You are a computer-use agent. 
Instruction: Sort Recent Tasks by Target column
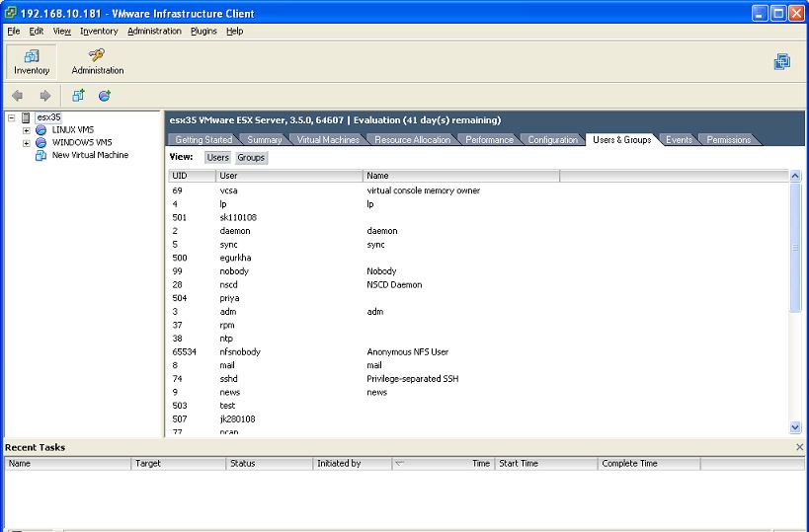[x=179, y=464]
